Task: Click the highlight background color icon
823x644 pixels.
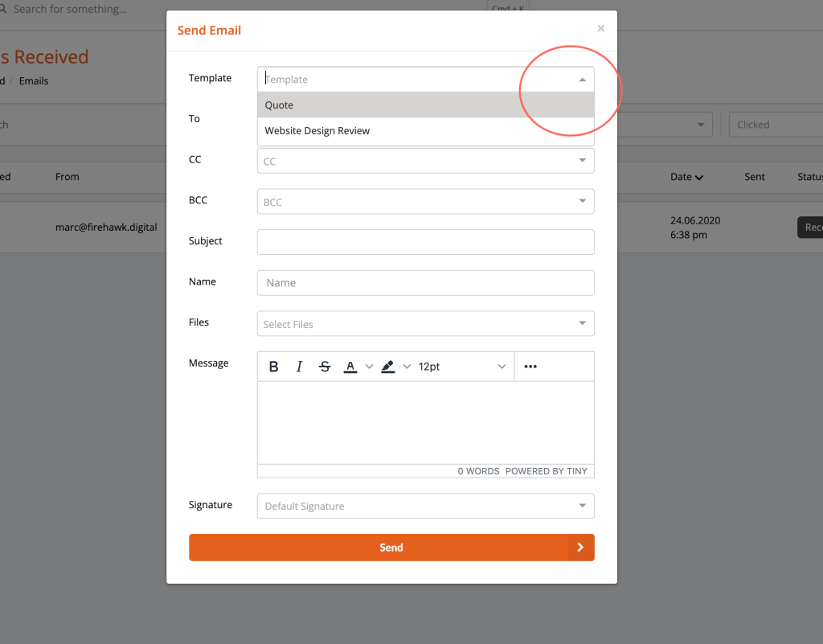Action: (x=388, y=367)
